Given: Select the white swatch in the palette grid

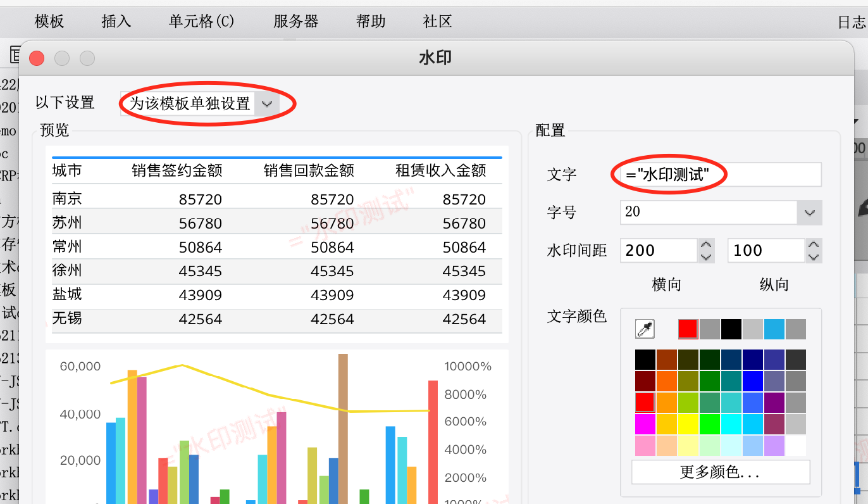Looking at the screenshot, I should (796, 446).
